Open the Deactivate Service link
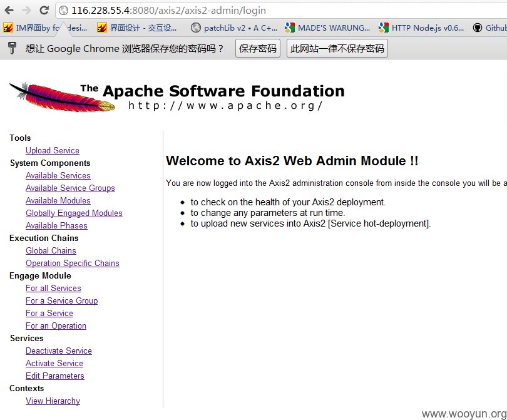 click(59, 351)
